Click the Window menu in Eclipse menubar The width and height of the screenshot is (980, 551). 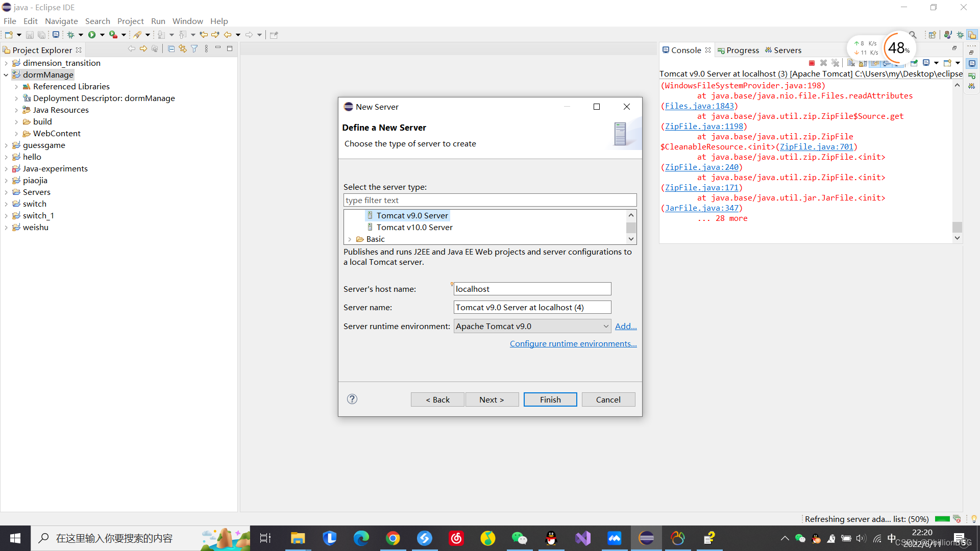(x=187, y=21)
